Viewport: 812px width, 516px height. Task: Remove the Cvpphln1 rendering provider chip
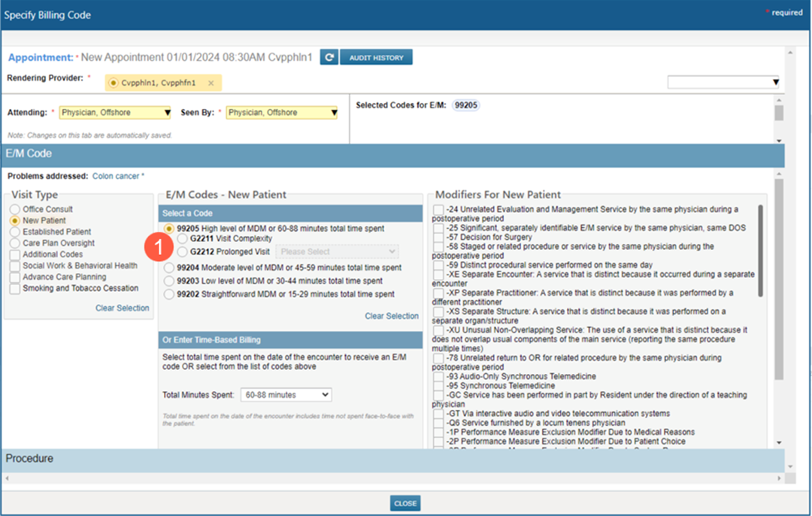coord(211,83)
